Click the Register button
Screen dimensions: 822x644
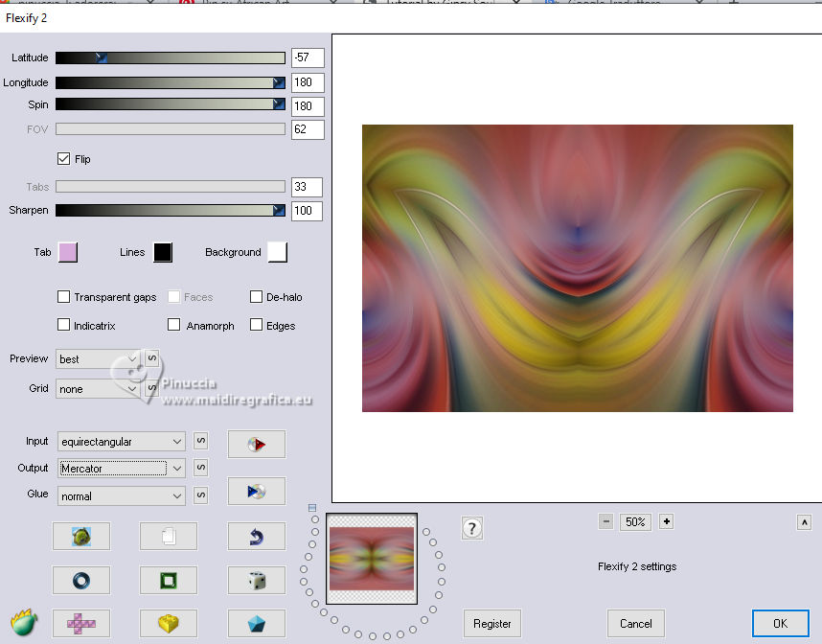pyautogui.click(x=491, y=624)
